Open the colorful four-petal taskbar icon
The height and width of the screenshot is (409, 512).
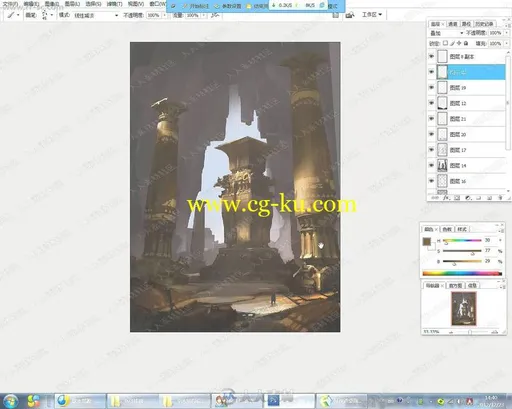pyautogui.click(x=33, y=401)
